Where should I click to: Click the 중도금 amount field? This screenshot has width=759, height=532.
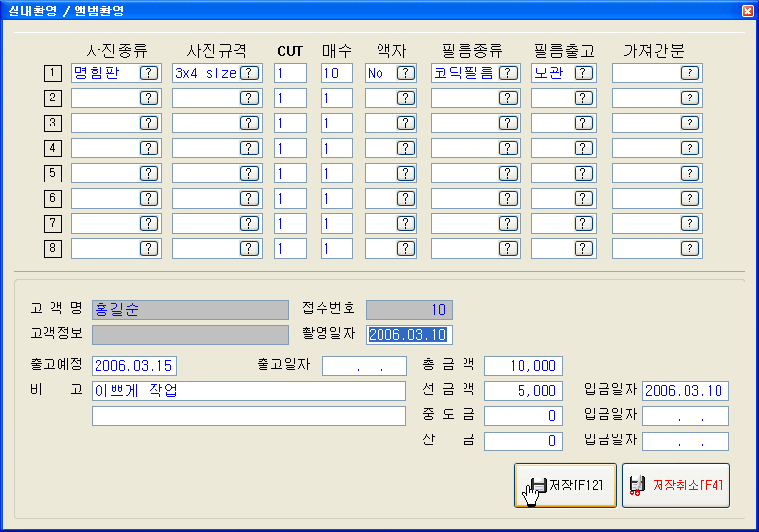(x=523, y=416)
